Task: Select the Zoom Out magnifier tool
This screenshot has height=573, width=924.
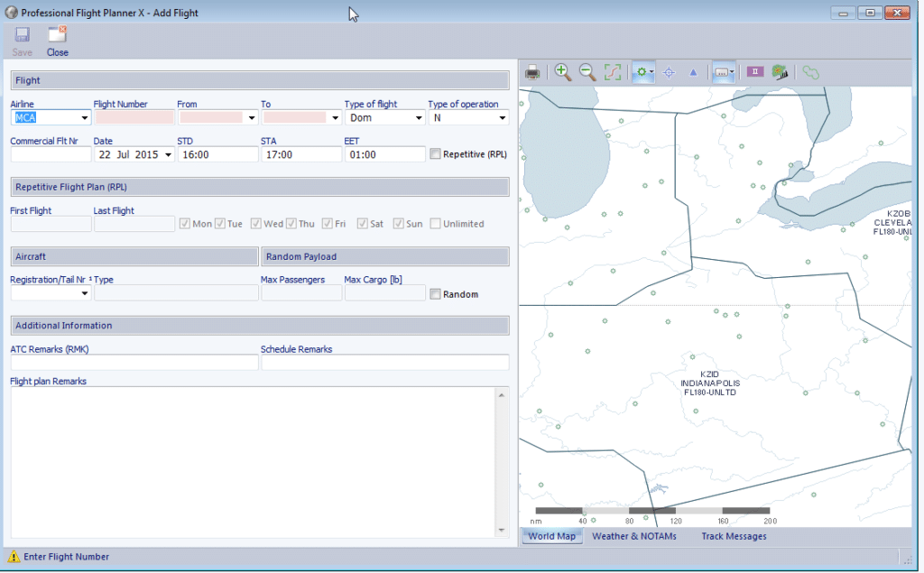Action: coord(587,72)
